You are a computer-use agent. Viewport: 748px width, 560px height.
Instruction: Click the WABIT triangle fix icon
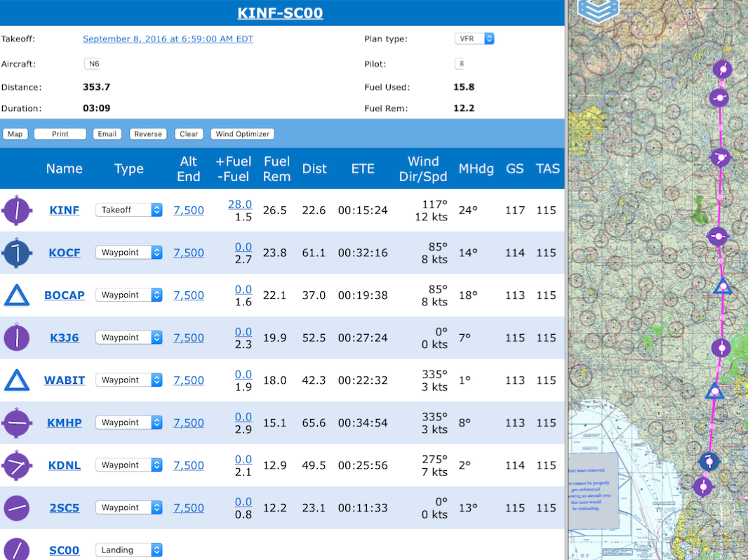tap(17, 380)
